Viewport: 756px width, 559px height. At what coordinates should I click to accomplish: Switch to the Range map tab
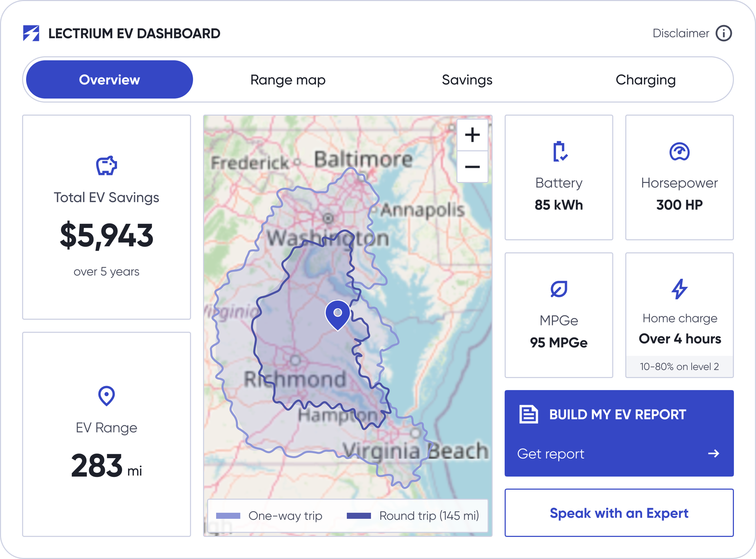pos(288,80)
